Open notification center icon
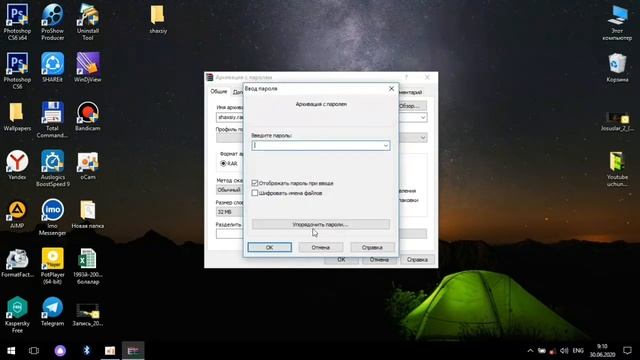This screenshot has height=360, width=640. 627,351
